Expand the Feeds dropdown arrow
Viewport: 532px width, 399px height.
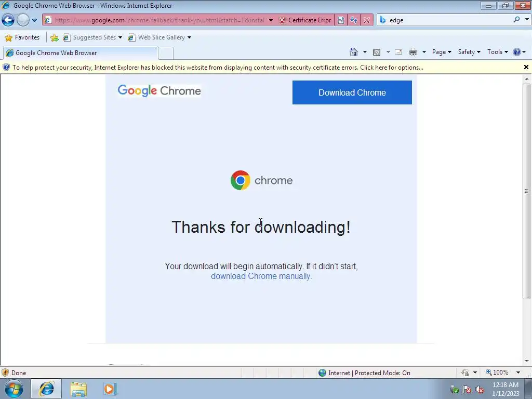pos(388,52)
